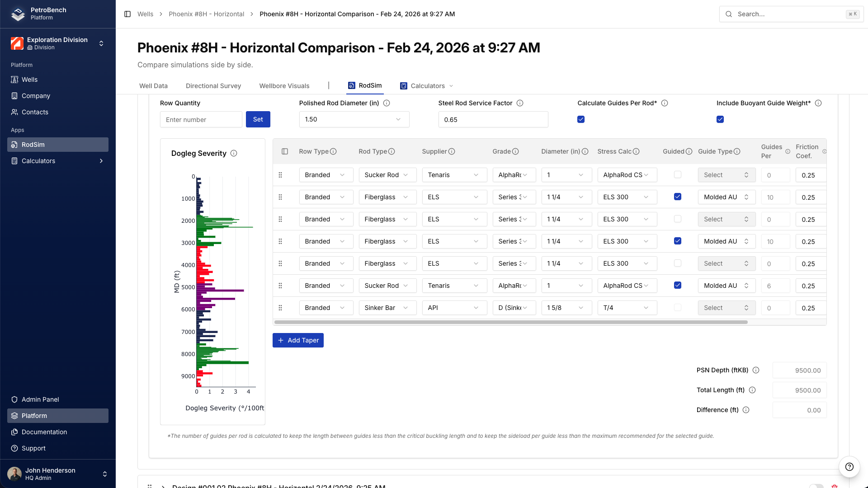Uncheck Include Buoyant Guide Weight
Image resolution: width=868 pixels, height=488 pixels.
(x=720, y=119)
